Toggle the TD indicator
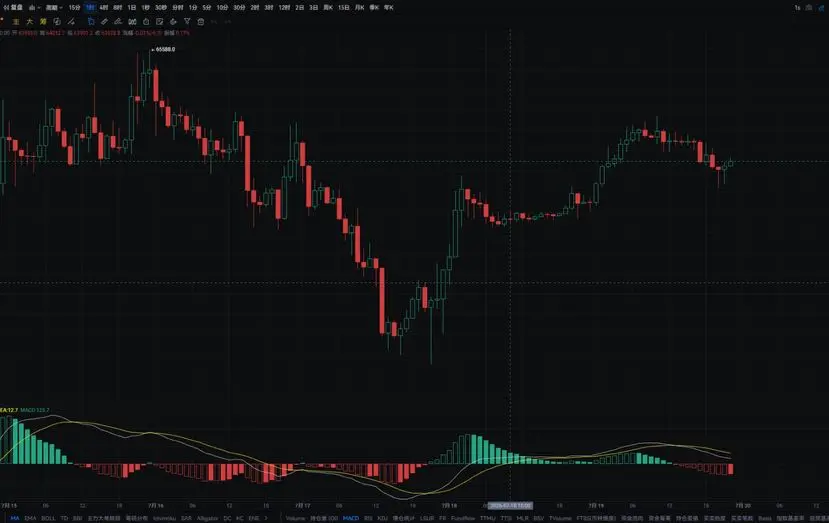This screenshot has height=523, width=829. 64,518
